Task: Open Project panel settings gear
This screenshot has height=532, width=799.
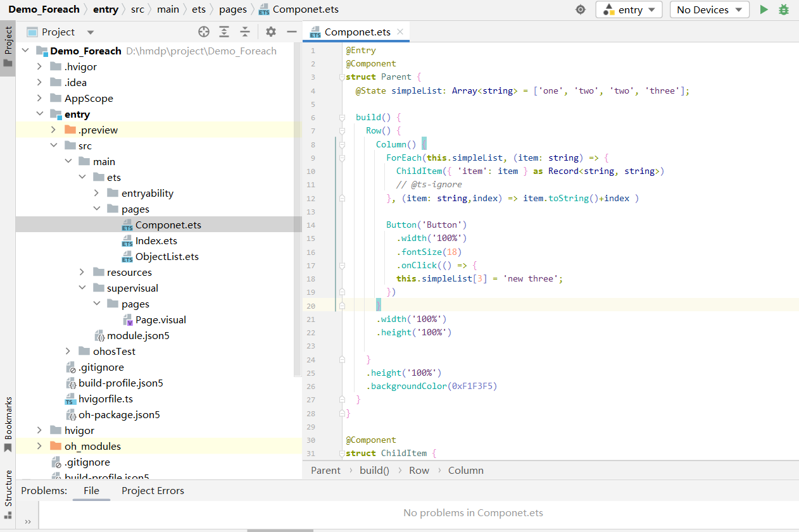Action: tap(271, 32)
